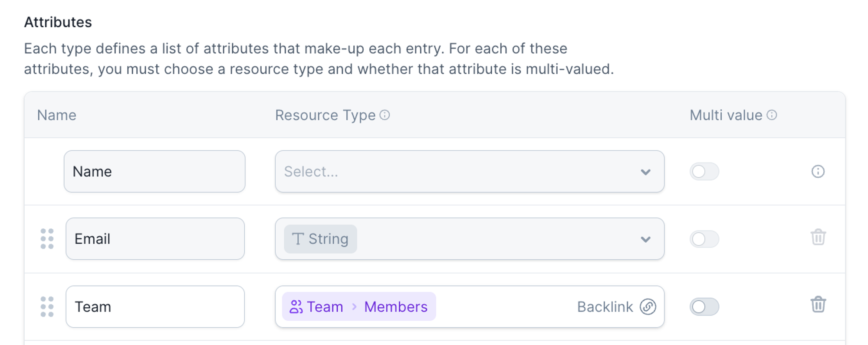Delete the Team attribute via trash icon
Screen dimensions: 868x345
coord(818,305)
